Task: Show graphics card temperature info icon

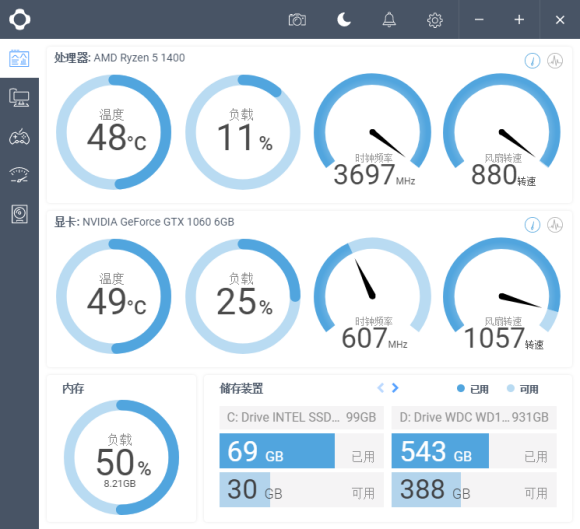Action: point(532,225)
